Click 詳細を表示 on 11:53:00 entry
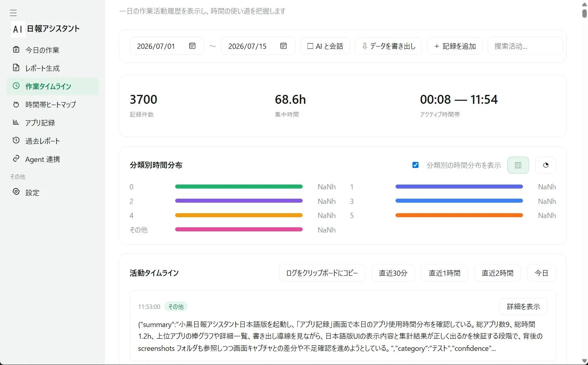This screenshot has height=365, width=588. tap(523, 306)
